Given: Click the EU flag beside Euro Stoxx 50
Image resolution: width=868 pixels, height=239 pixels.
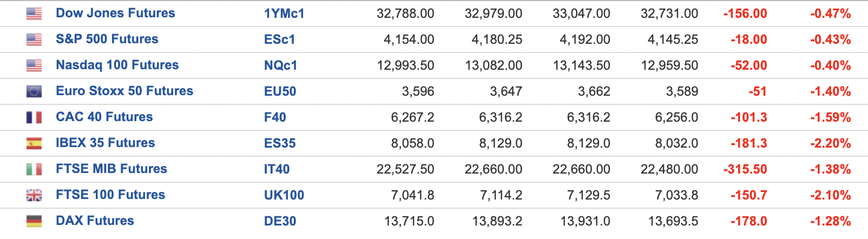Looking at the screenshot, I should (x=34, y=91).
